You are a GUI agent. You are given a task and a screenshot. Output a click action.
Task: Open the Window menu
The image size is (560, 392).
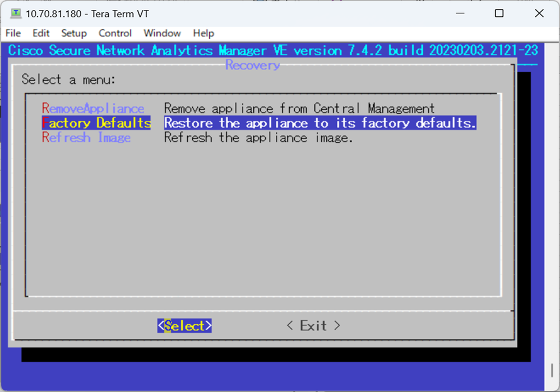162,33
